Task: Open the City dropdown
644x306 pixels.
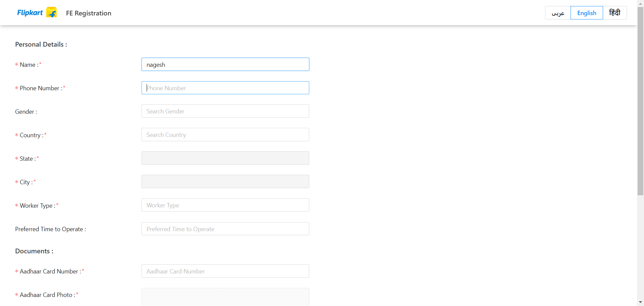Action: coord(225,182)
